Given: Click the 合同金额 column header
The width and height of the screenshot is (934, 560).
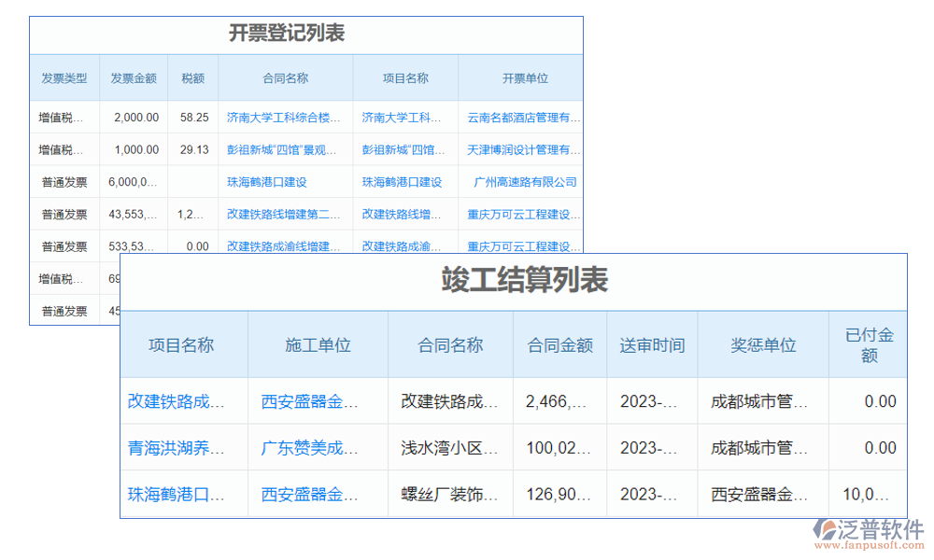Looking at the screenshot, I should click(x=559, y=344).
